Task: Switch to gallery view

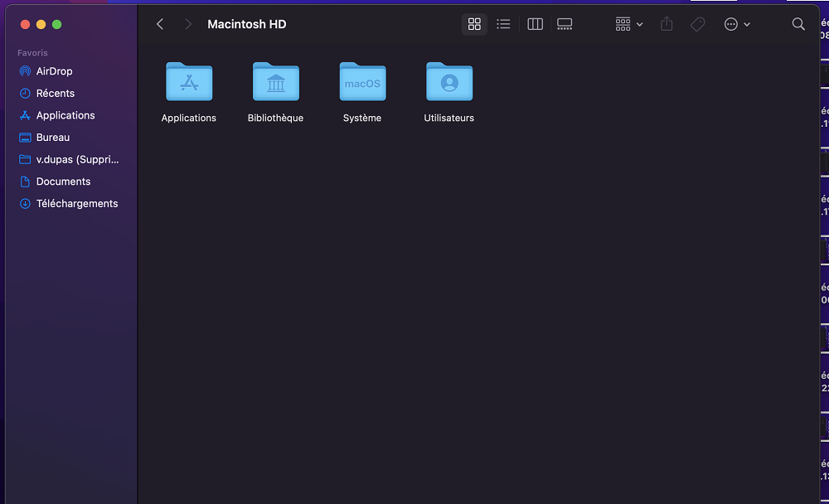Action: tap(565, 24)
